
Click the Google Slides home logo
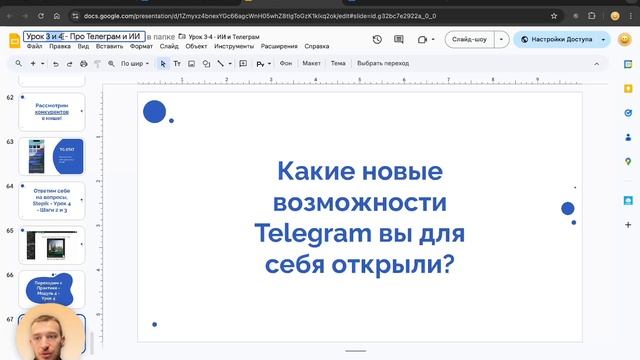click(x=14, y=41)
